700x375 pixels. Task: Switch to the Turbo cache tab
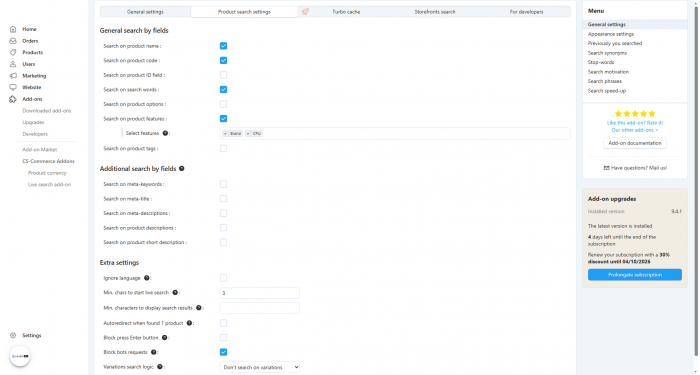tap(346, 12)
